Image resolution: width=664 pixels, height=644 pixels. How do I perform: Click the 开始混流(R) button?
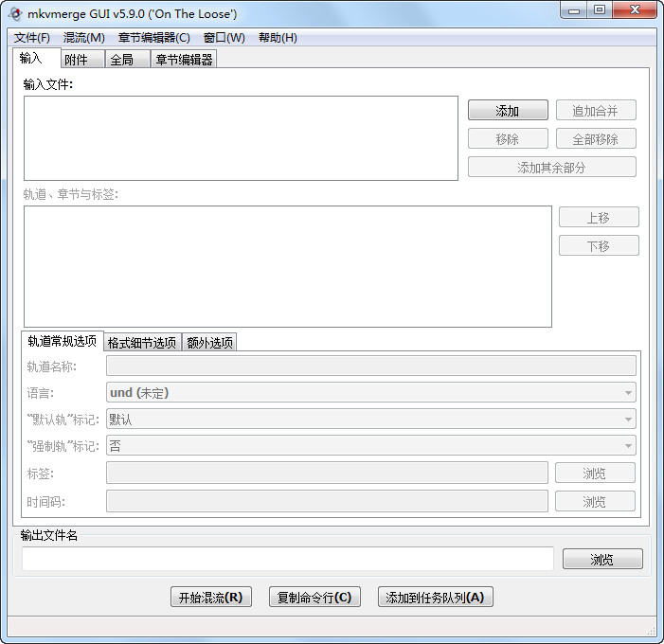tap(211, 597)
